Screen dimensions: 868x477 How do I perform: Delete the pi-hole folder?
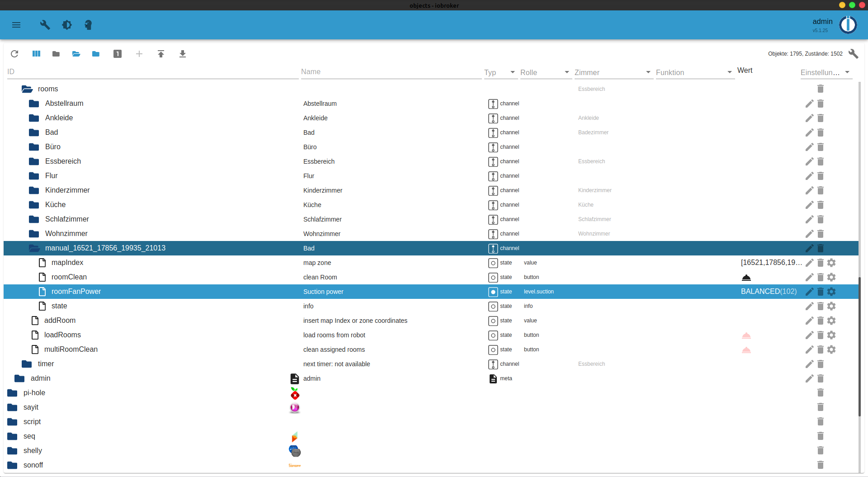point(821,393)
